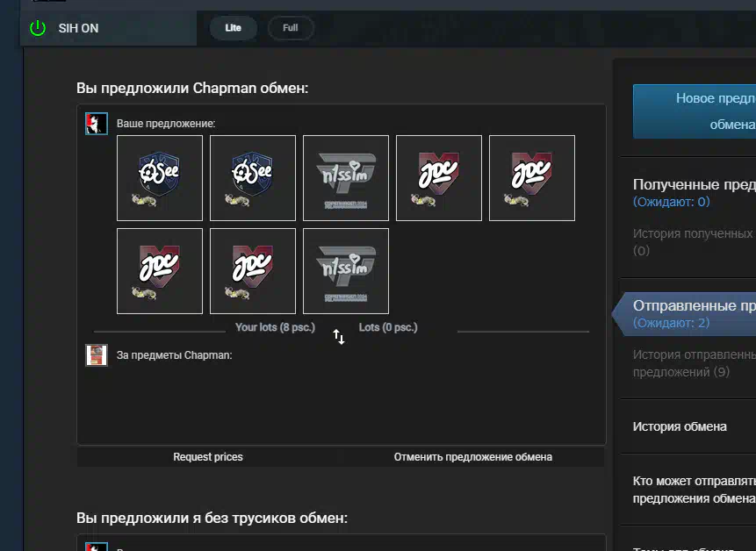Image resolution: width=756 pixels, height=551 pixels.
Task: Click the 'Вы предложили Chapman обмен:' heading
Action: point(192,88)
